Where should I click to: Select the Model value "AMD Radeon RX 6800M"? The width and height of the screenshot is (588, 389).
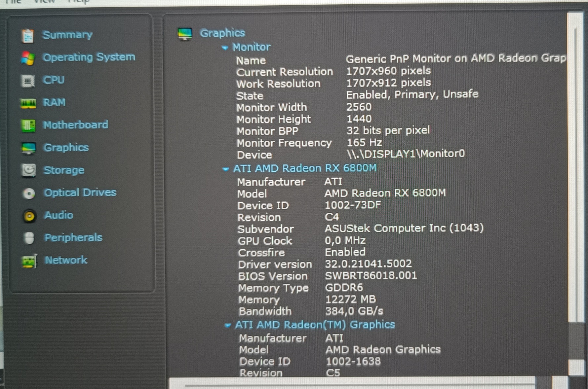pyautogui.click(x=385, y=193)
